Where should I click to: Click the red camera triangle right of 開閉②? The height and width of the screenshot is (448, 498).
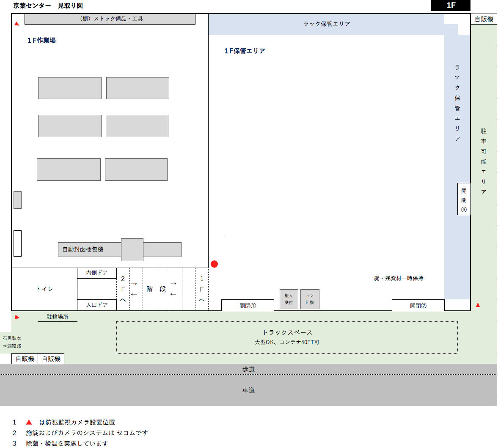coord(478,305)
